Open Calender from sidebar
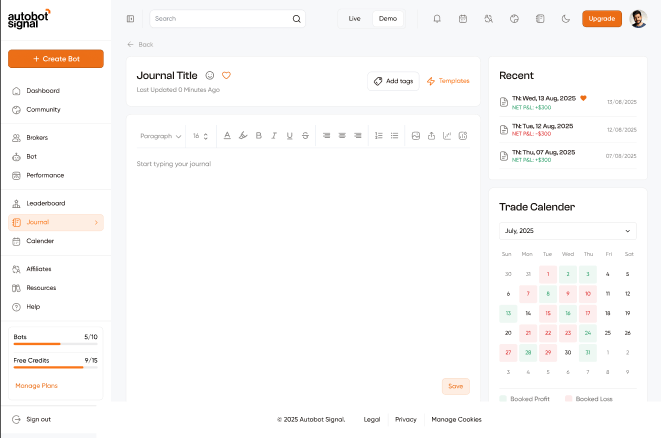 pyautogui.click(x=56, y=241)
